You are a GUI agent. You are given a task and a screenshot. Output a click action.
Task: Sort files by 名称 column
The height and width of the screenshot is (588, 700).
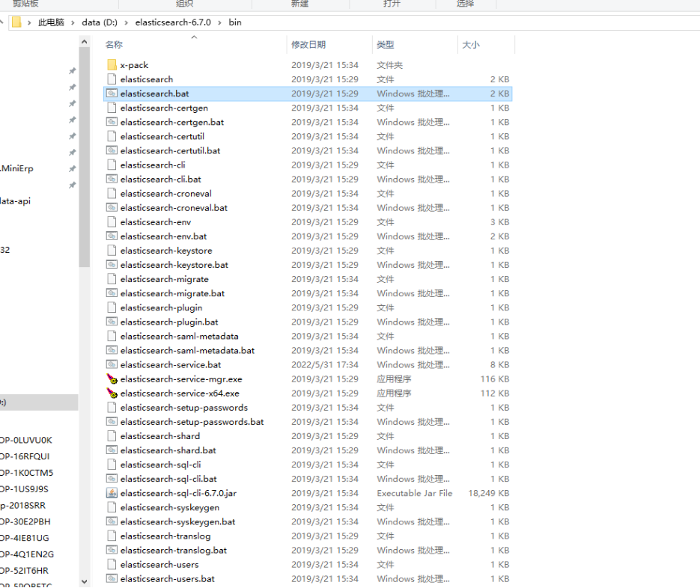pyautogui.click(x=114, y=45)
